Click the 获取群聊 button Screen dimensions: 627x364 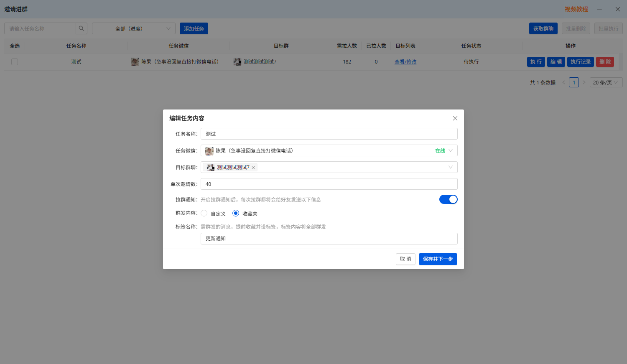tap(543, 28)
